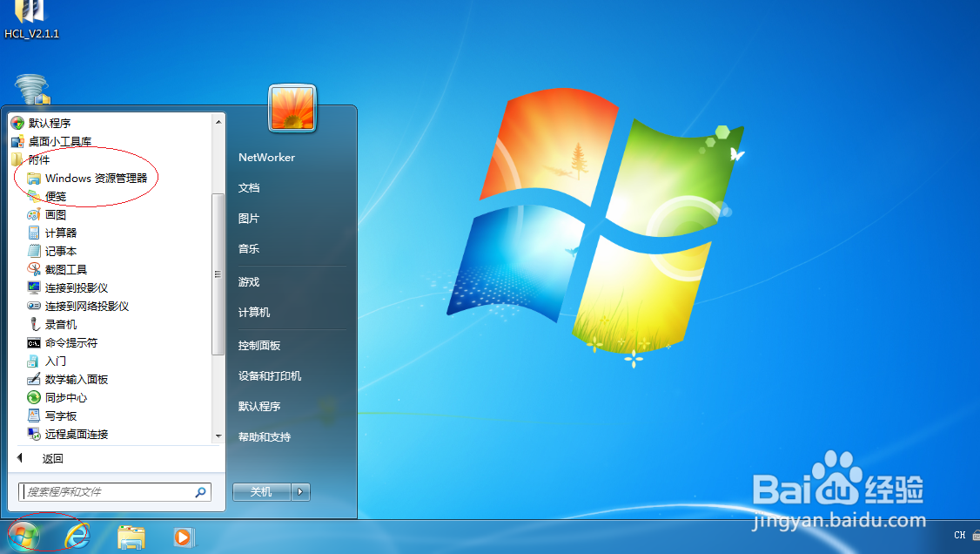This screenshot has height=554, width=980.
Task: Open 图片 in Start menu
Action: click(x=249, y=219)
